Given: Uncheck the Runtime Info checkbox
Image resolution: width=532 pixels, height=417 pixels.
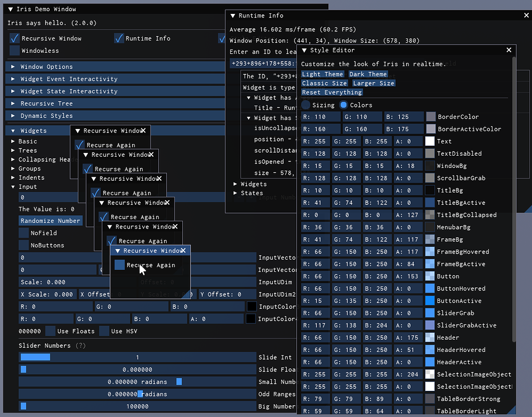Looking at the screenshot, I should coord(118,38).
